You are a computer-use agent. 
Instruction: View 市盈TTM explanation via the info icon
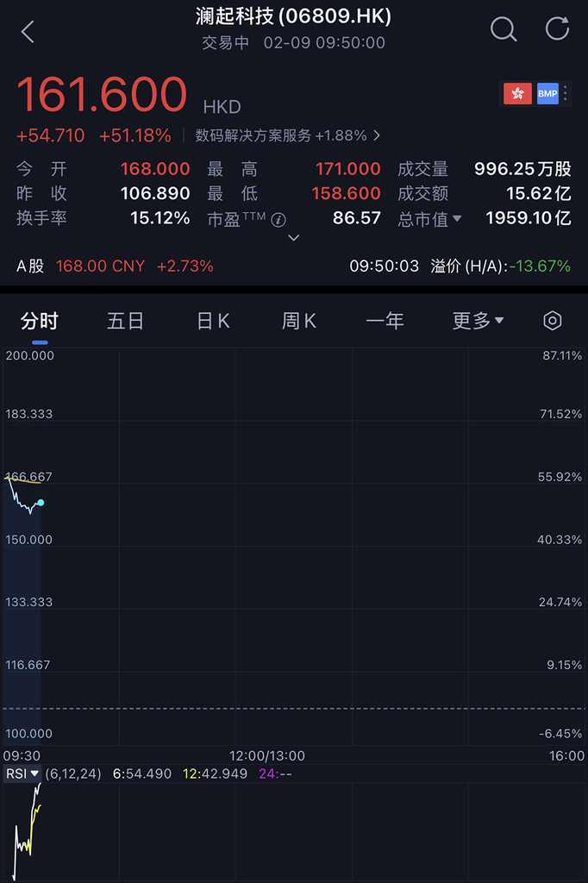[x=278, y=219]
